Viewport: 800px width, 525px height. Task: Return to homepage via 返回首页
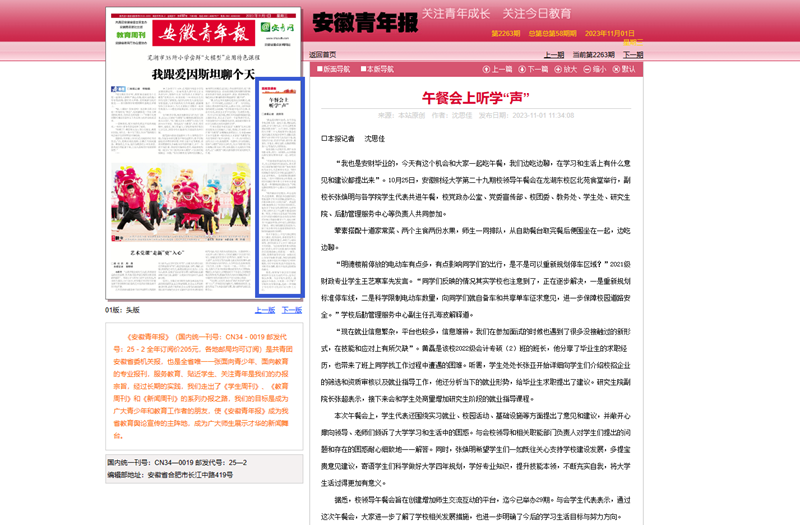(322, 55)
